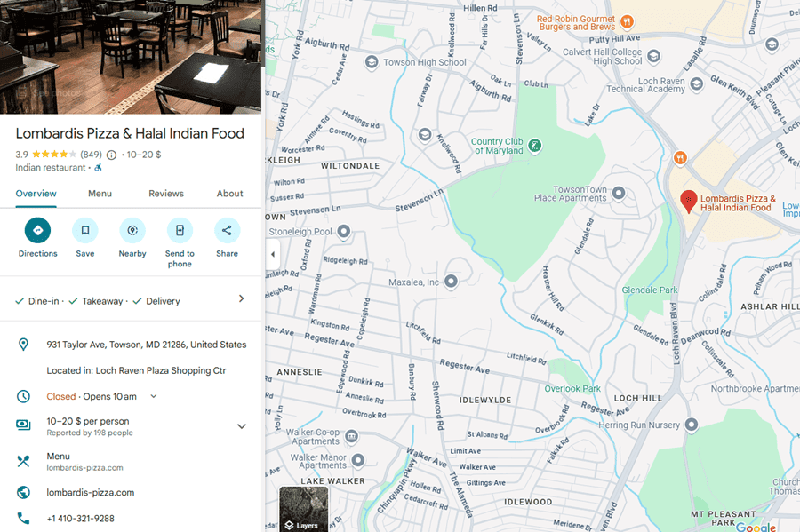Image resolution: width=800 pixels, height=532 pixels.
Task: Share this place via Share icon
Action: 227,230
